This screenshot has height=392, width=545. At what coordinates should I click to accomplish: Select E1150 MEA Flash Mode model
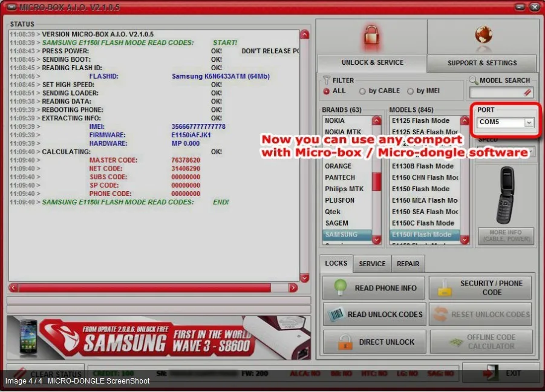pos(425,200)
